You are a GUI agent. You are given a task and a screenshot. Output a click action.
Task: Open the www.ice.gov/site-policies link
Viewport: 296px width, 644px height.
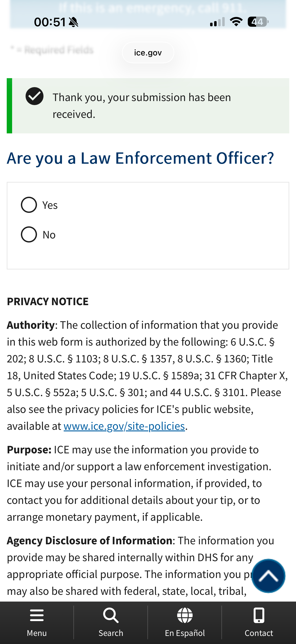coord(124,426)
